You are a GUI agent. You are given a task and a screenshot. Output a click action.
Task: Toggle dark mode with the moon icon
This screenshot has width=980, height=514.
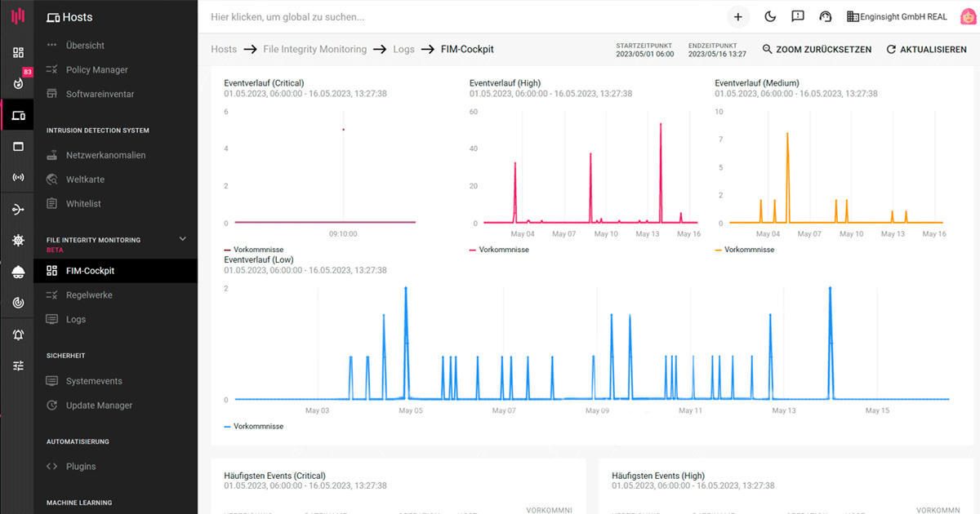769,16
